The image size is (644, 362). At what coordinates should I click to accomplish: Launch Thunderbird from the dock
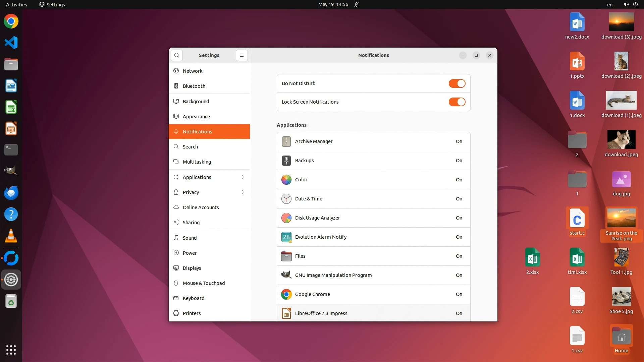tap(11, 193)
